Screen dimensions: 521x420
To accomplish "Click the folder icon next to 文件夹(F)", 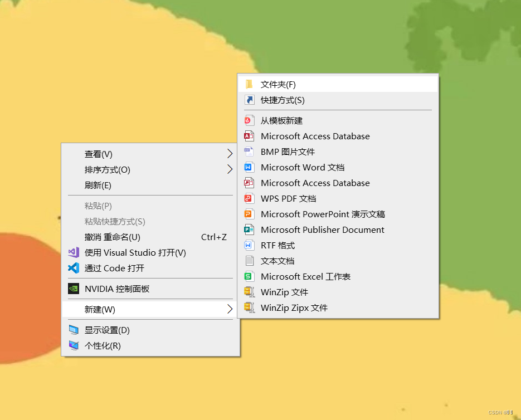I will click(x=249, y=85).
